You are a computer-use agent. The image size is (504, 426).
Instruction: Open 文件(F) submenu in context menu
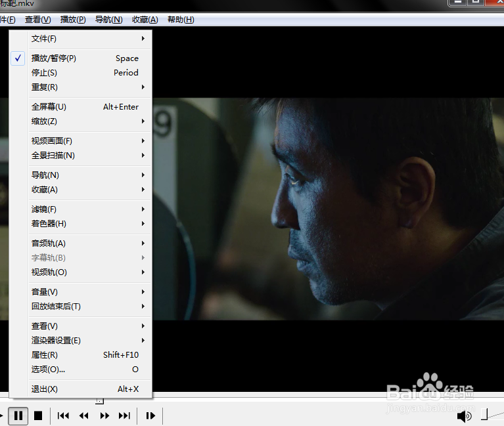[80, 39]
